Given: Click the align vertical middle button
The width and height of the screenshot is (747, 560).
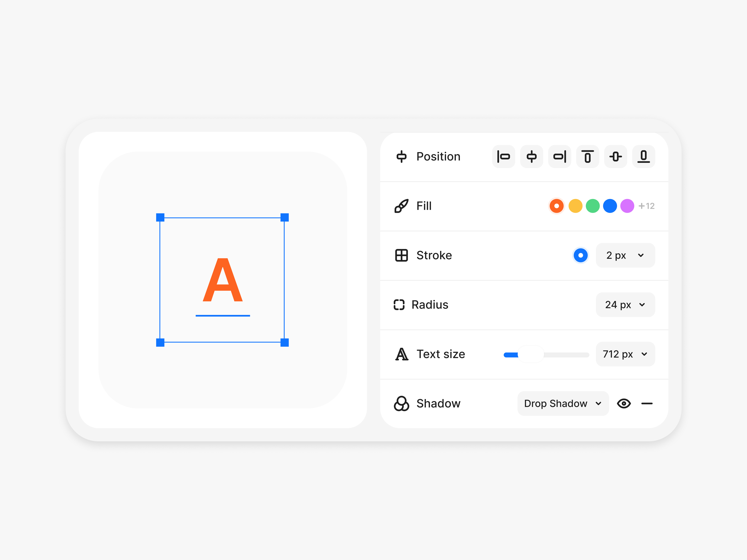Looking at the screenshot, I should [616, 157].
